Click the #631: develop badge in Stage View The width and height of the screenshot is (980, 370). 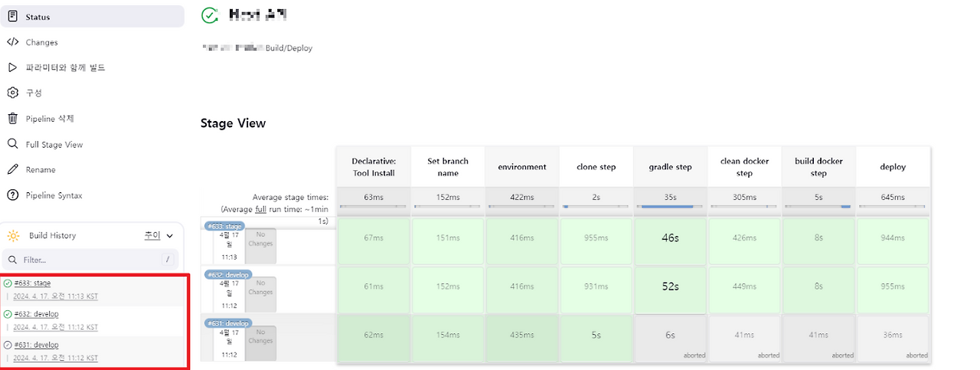coord(227,323)
